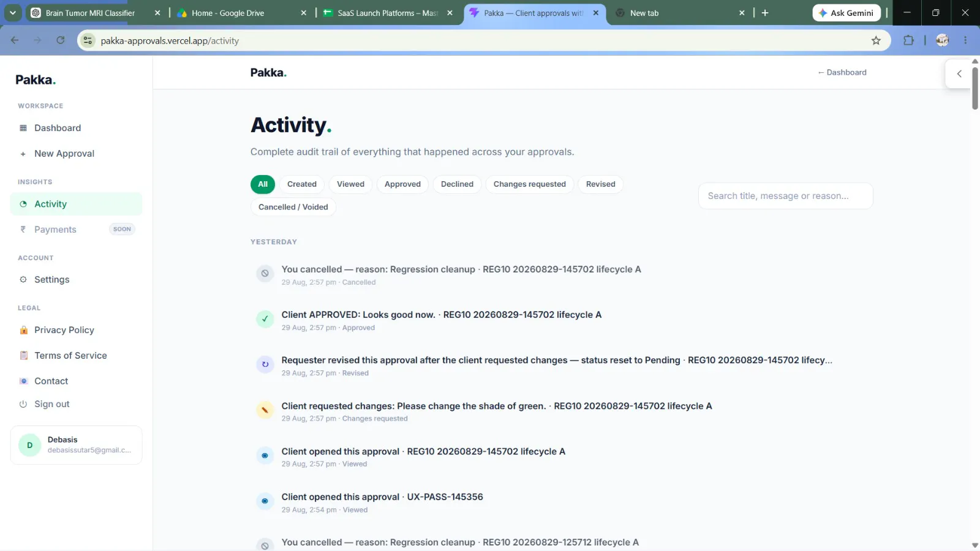The width and height of the screenshot is (980, 551).
Task: Filter activity by Approved
Action: [x=402, y=184]
